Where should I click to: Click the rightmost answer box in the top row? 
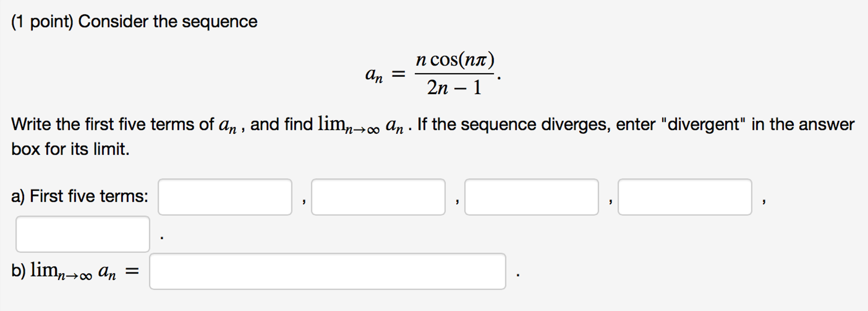coord(685,196)
